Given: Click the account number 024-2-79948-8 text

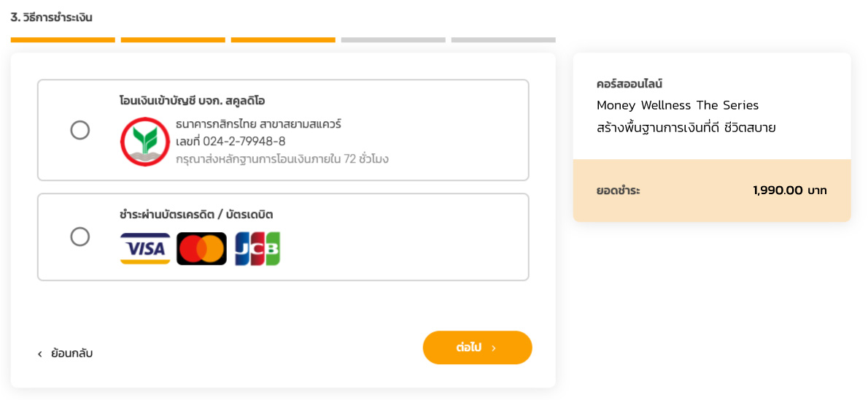Looking at the screenshot, I should (x=230, y=141).
